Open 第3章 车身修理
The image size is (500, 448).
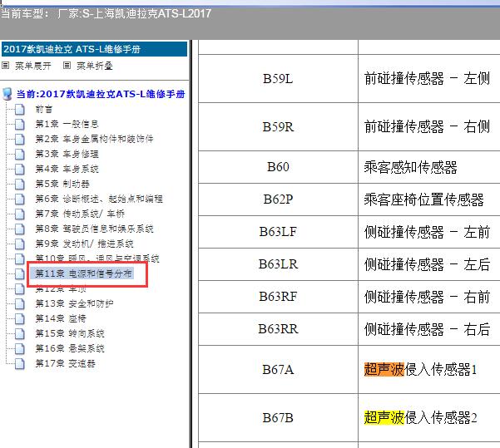tap(67, 155)
